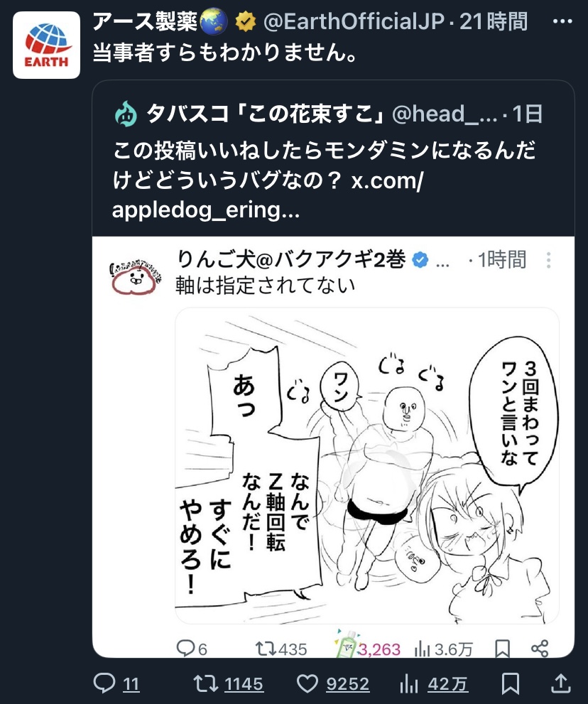Bookmark the Earth post at bottom
The width and height of the screenshot is (588, 704).
(511, 683)
